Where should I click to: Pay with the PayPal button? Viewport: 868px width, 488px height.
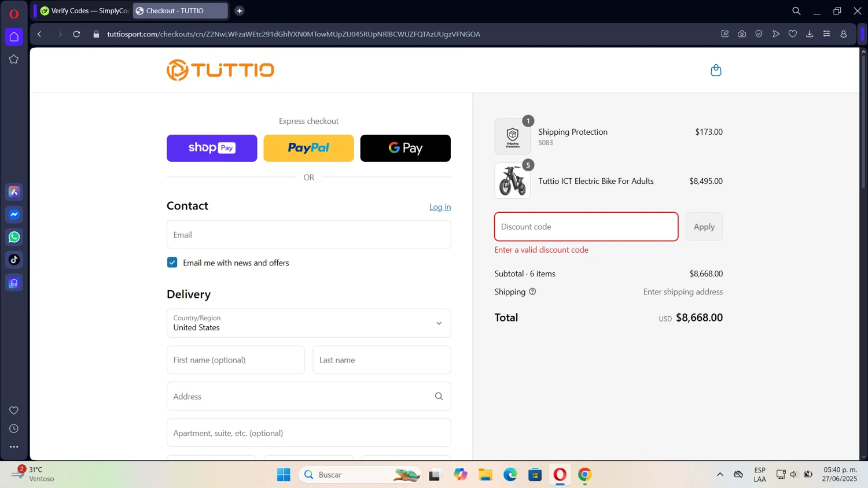click(308, 148)
